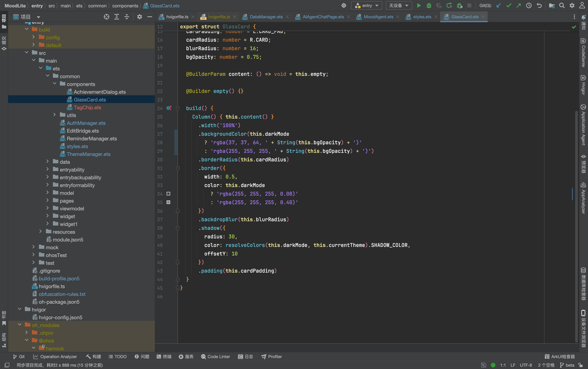Open the Code Linter tool window
Image resolution: width=588 pixels, height=369 pixels.
[215, 357]
